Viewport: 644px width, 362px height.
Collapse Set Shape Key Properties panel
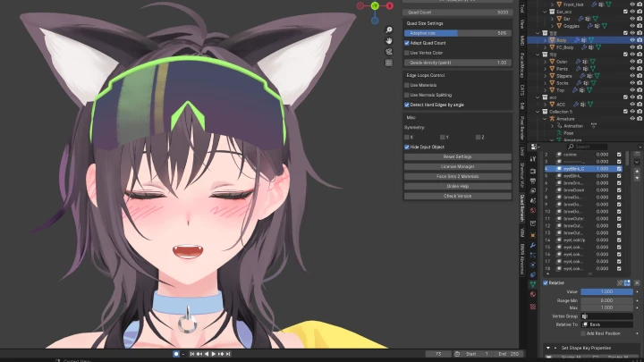[x=548, y=348]
